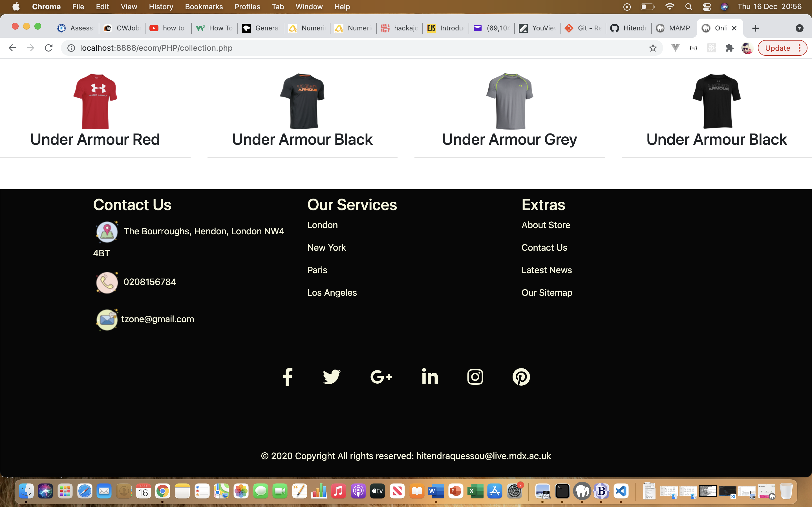Click the envelope icon beside tzone@gmail.com
812x507 pixels.
(107, 319)
